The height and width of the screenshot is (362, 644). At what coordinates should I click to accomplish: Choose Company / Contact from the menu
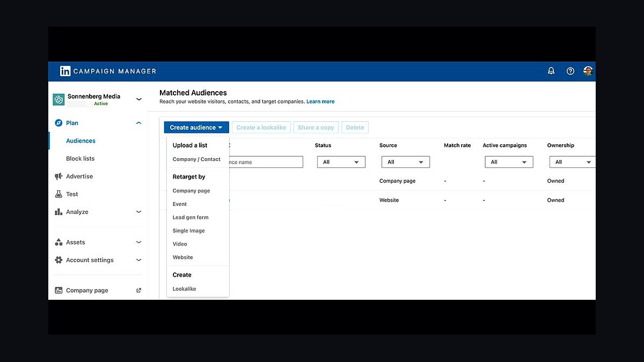click(196, 159)
